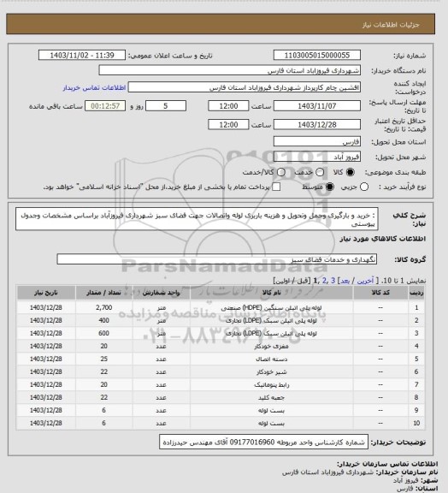
Task: Click the نام کالا column header
Action: [x=271, y=293]
